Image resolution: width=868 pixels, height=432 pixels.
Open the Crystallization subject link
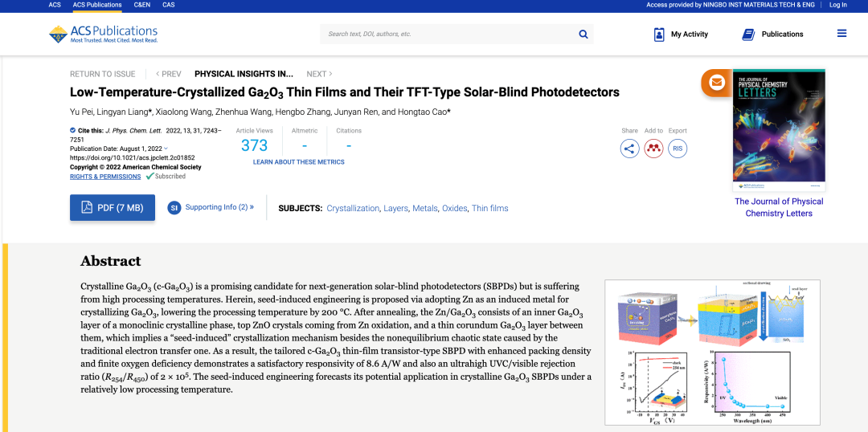353,208
